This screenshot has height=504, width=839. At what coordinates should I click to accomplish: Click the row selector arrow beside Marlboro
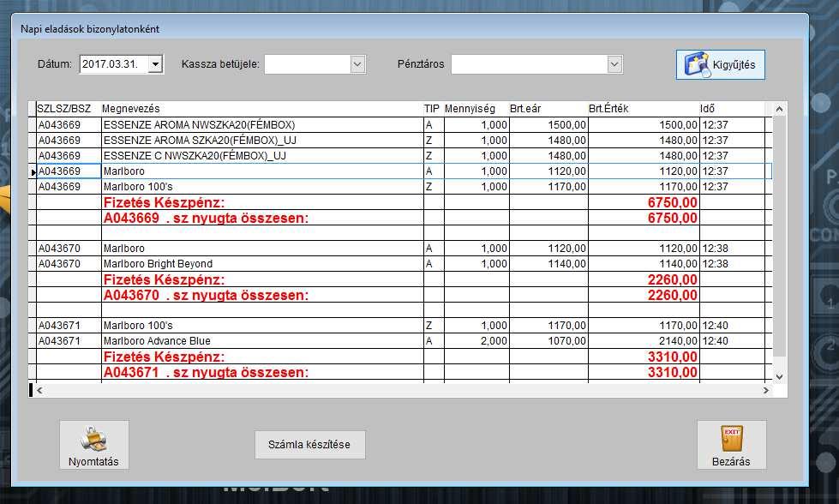point(33,171)
